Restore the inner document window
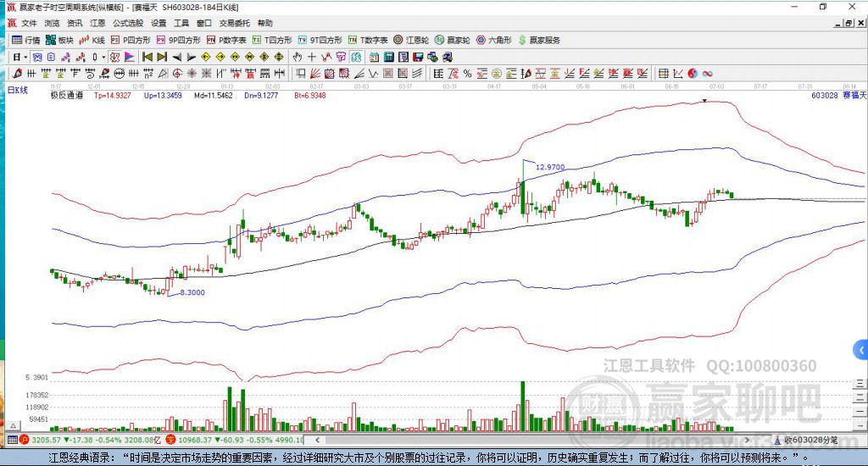This screenshot has width=868, height=466. tap(849, 23)
